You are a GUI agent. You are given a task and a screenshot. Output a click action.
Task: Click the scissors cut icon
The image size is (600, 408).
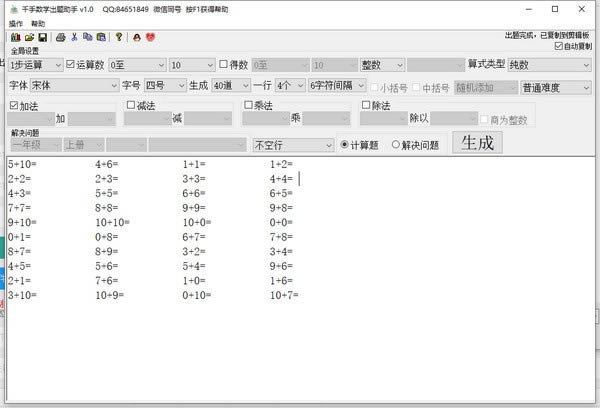click(x=75, y=37)
